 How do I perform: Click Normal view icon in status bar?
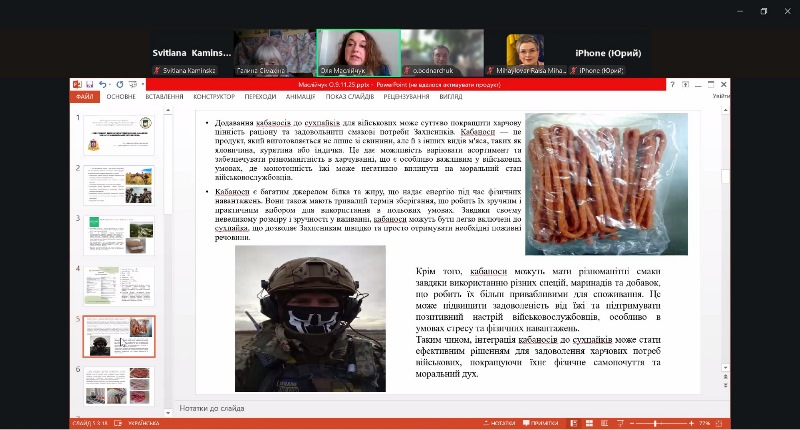tap(573, 423)
